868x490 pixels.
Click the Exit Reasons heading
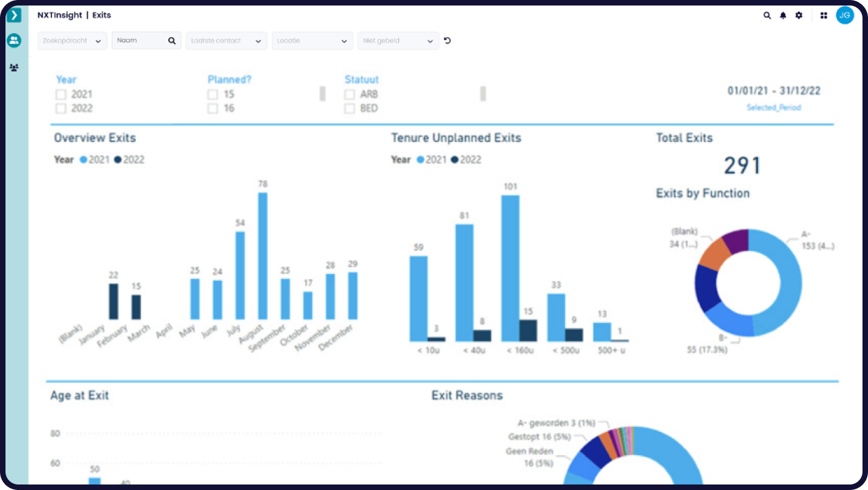point(467,396)
